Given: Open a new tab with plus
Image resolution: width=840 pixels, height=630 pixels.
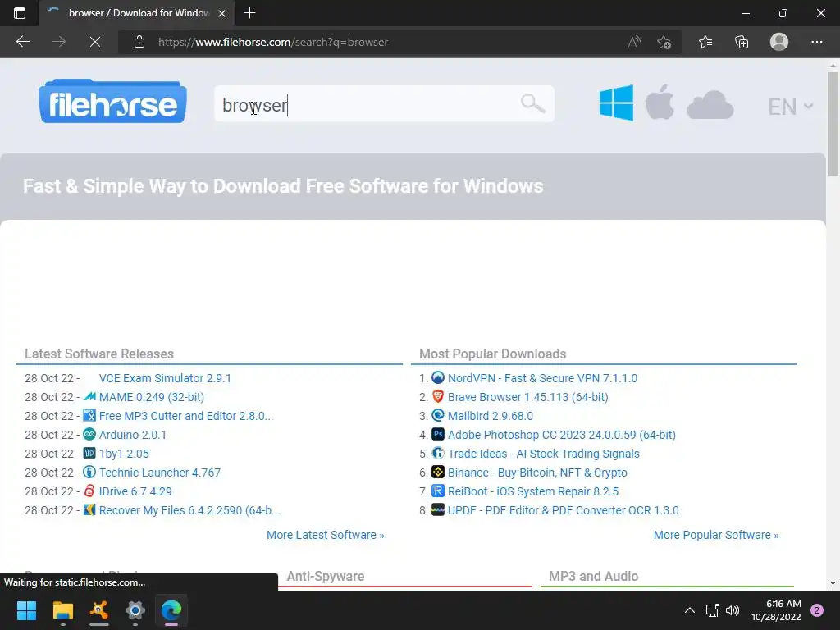Looking at the screenshot, I should tap(249, 13).
